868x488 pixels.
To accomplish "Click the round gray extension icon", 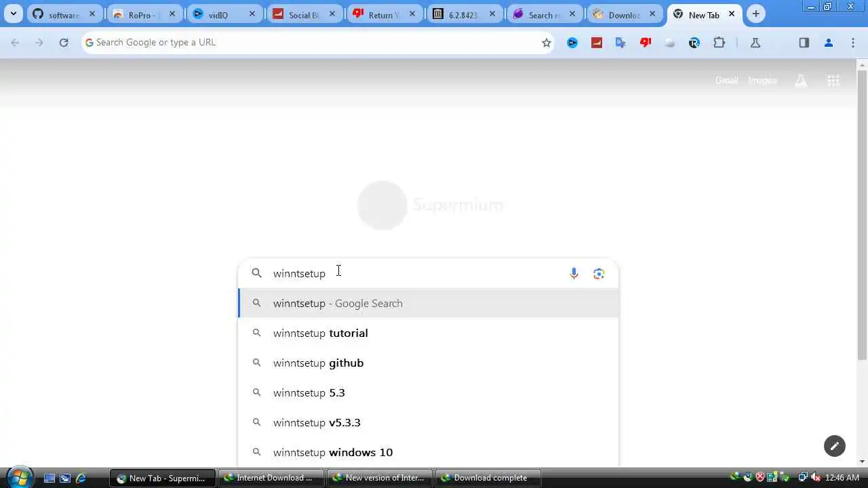I will click(670, 43).
